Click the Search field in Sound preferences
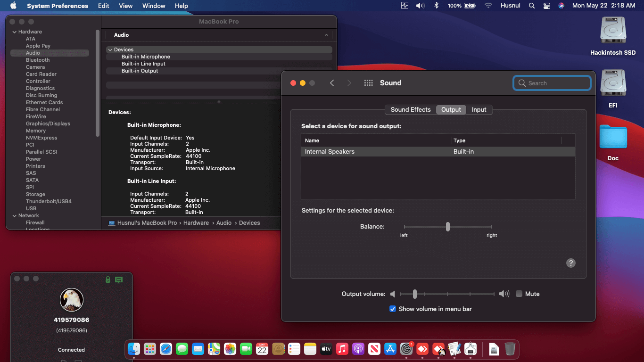Screen dimensions: 644x362 pyautogui.click(x=552, y=83)
